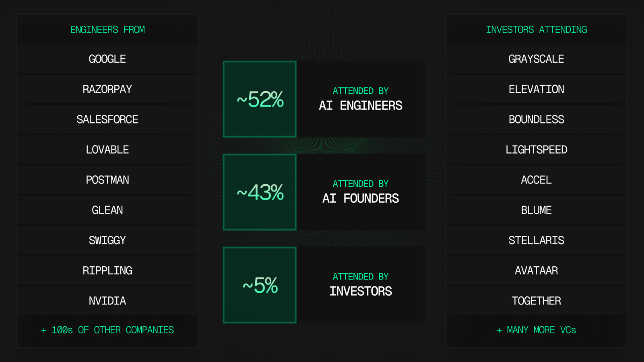This screenshot has height=362, width=644.
Task: Click the 'Engineers From' column header
Action: click(x=107, y=30)
